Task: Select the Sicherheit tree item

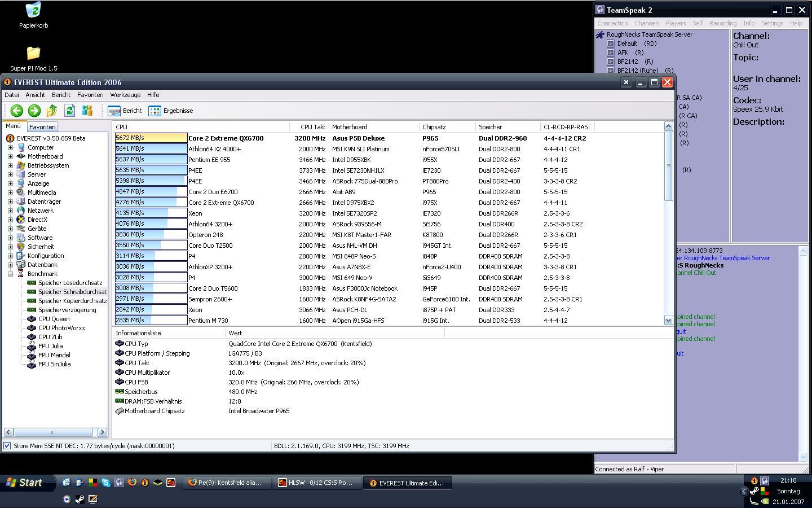Action: pos(41,247)
